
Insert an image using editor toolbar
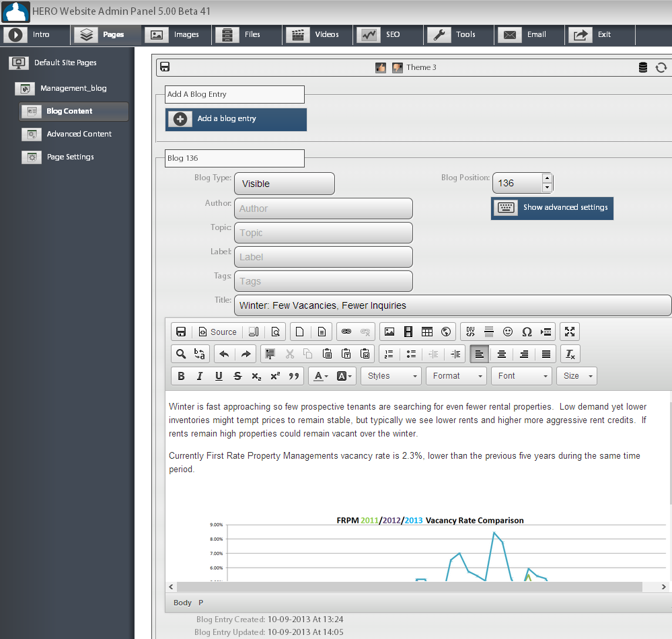[x=389, y=332]
